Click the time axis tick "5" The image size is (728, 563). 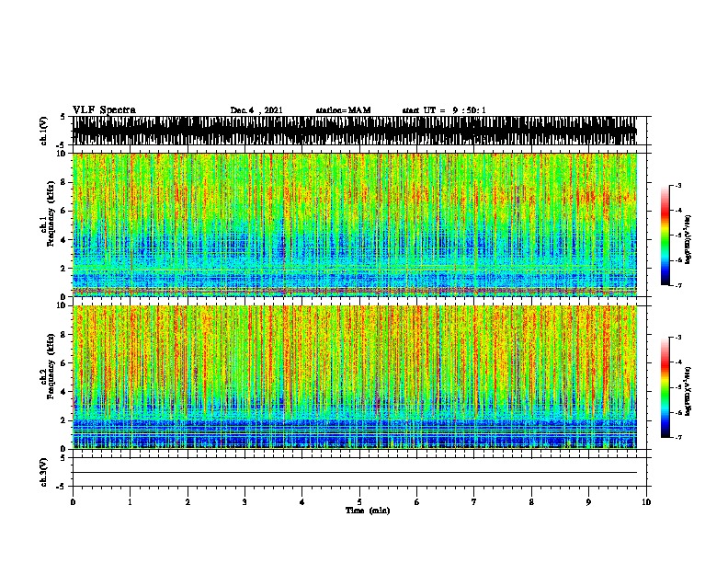(359, 501)
